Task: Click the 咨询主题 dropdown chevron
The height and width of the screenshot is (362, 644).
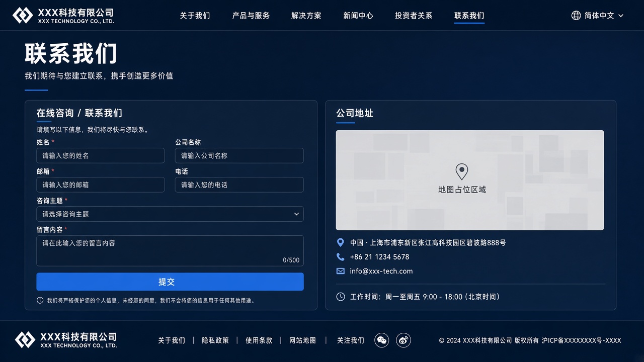Action: click(296, 214)
